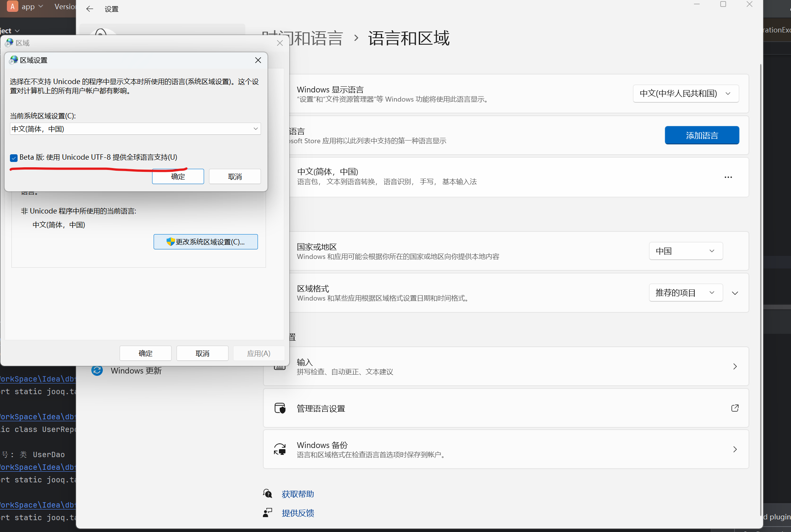Expand the 区域格式 section chevron
Screen dimensions: 791x532
[735, 293]
